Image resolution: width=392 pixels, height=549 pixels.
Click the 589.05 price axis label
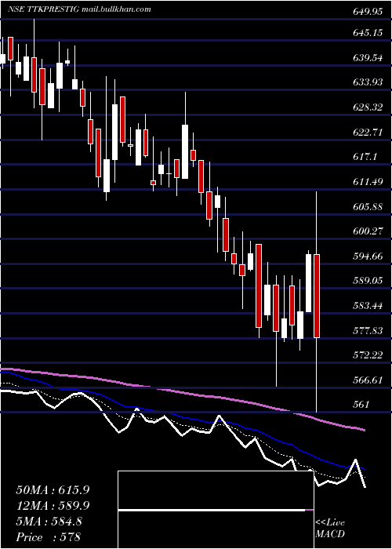point(368,281)
